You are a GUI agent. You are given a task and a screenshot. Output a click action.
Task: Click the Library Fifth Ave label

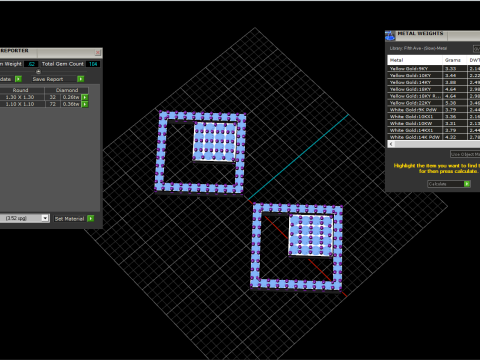pyautogui.click(x=418, y=48)
